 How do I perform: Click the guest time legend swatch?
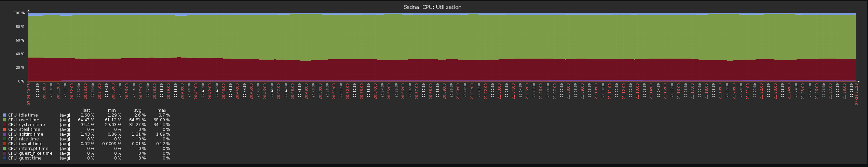coord(4,158)
